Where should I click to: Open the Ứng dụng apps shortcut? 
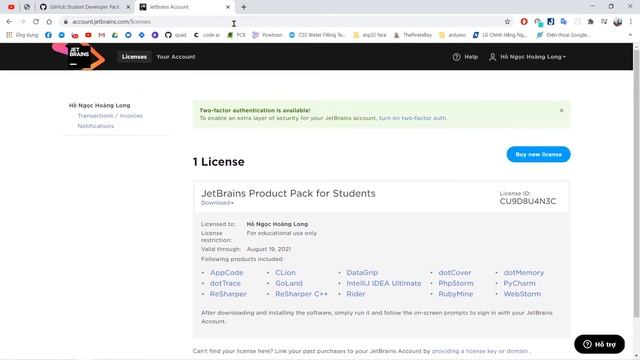(22, 35)
